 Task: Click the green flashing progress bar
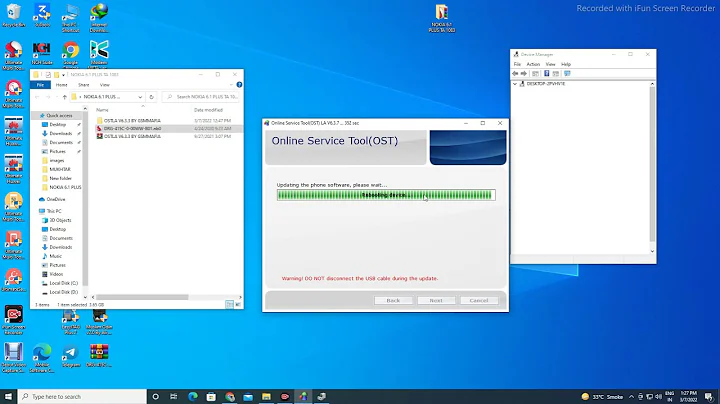tap(386, 195)
